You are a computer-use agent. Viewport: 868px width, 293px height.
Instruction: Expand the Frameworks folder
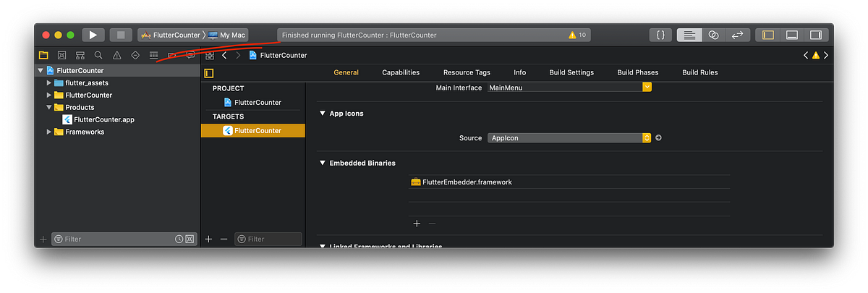click(x=49, y=132)
